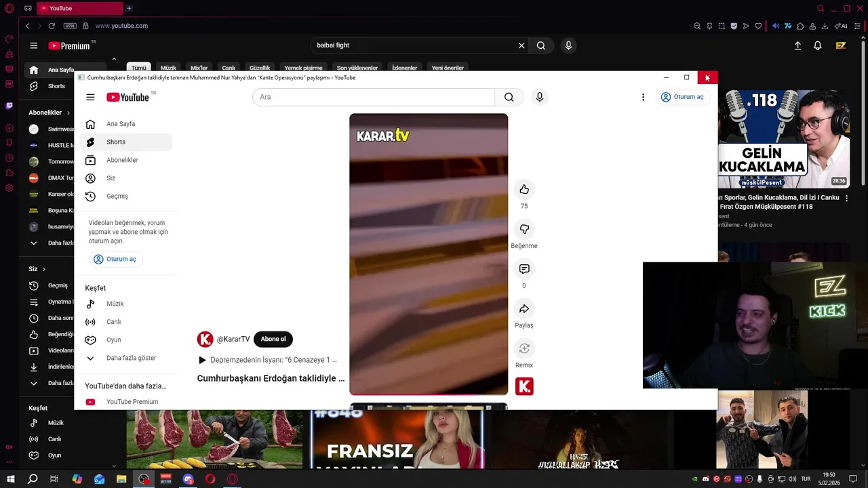Subscribe with the Abone ol button
This screenshot has width=868, height=488.
(x=273, y=339)
